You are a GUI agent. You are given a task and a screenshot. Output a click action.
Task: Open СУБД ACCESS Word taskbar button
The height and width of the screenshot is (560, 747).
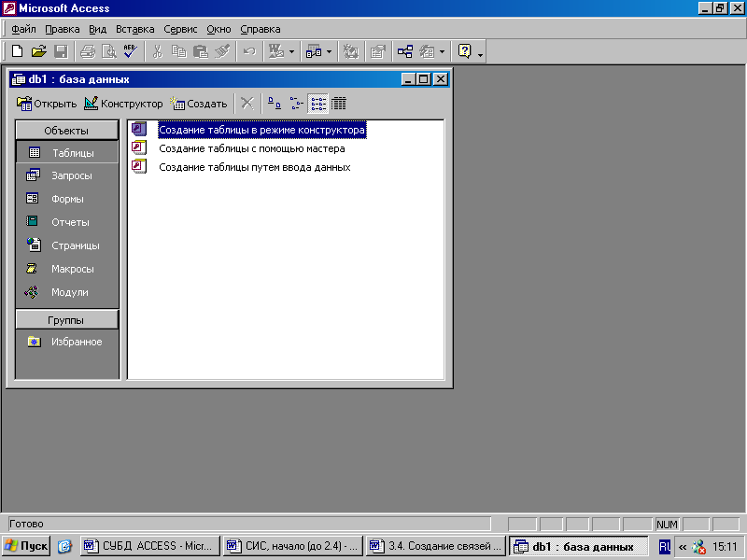150,546
